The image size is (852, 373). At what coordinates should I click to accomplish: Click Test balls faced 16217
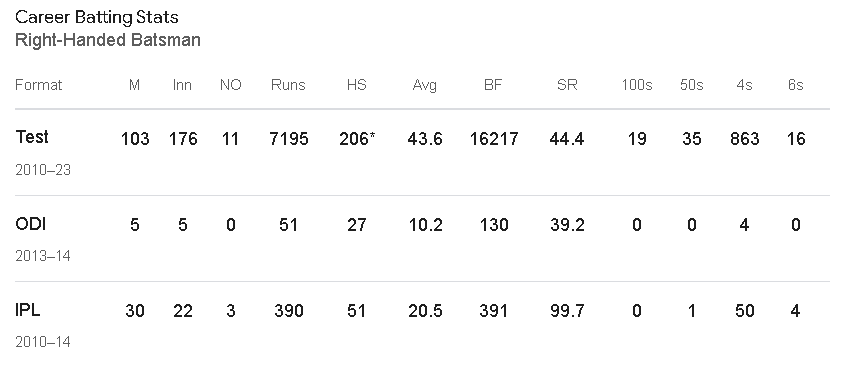pos(494,139)
